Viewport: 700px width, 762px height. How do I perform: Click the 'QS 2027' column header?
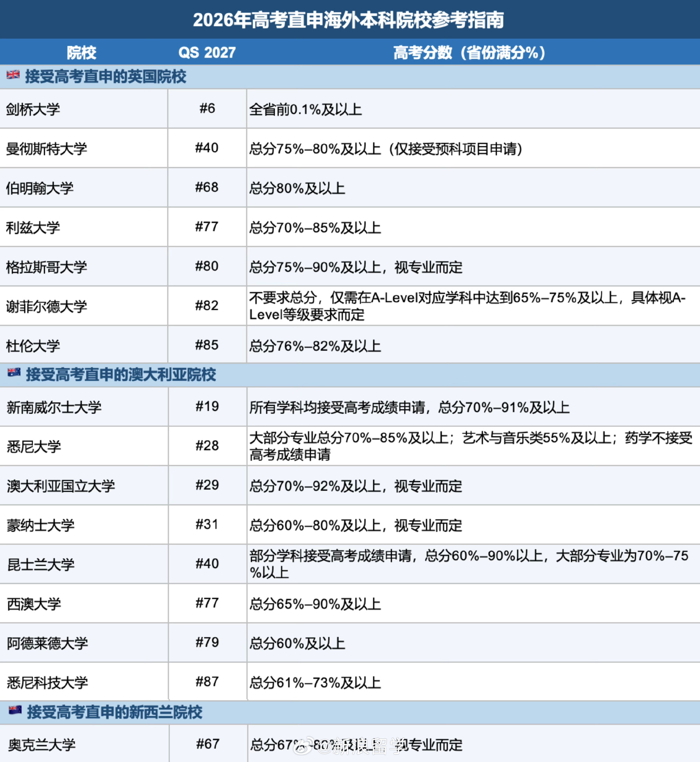(x=207, y=52)
